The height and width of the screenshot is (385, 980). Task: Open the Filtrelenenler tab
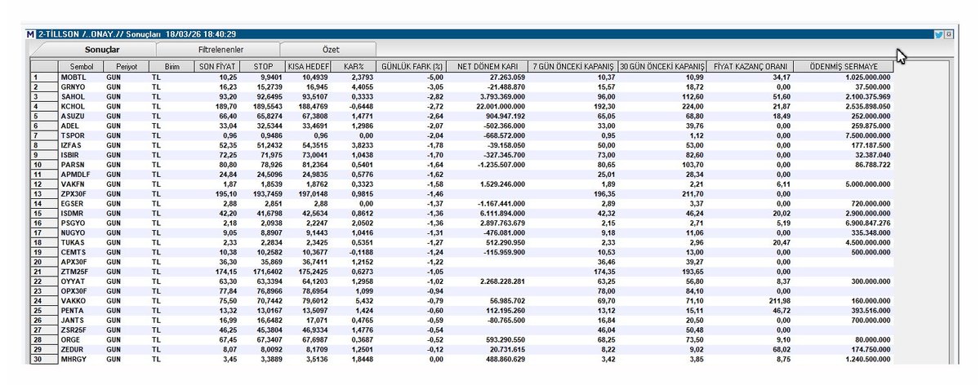coord(221,50)
